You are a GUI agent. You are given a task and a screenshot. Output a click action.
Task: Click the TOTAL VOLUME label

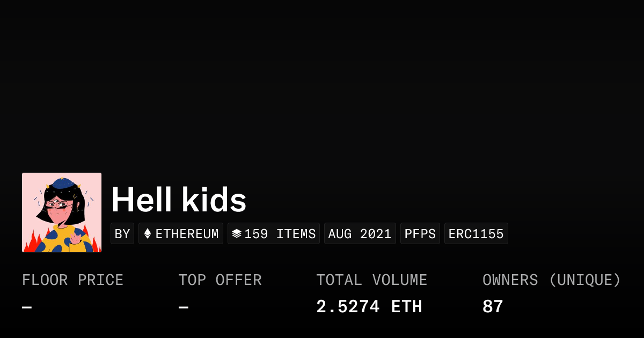click(371, 280)
